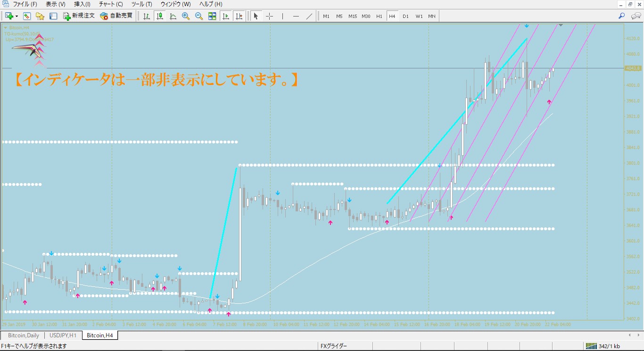Select the Bitcoin,H4 chart tab
This screenshot has width=644, height=351.
(x=99, y=335)
